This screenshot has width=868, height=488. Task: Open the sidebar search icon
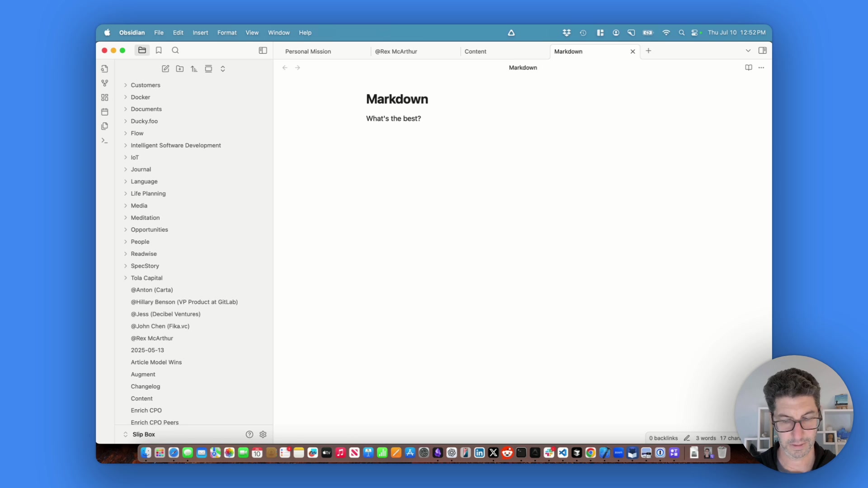click(x=175, y=50)
